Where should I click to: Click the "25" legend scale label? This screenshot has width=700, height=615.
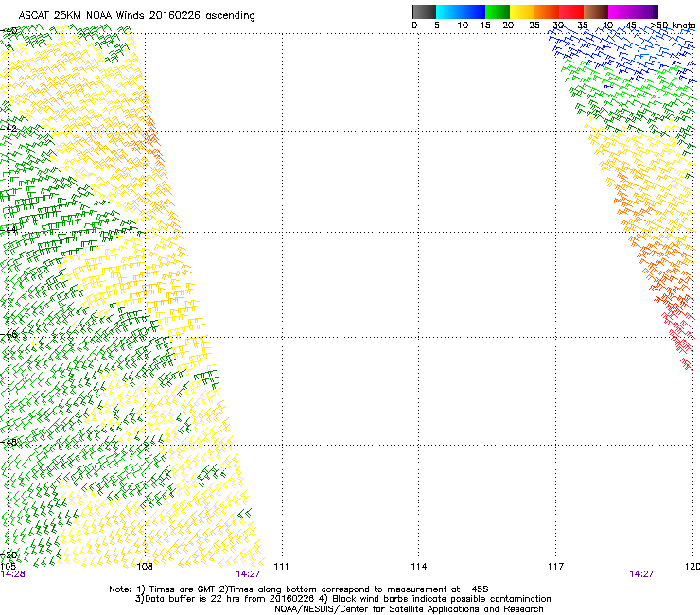[534, 26]
